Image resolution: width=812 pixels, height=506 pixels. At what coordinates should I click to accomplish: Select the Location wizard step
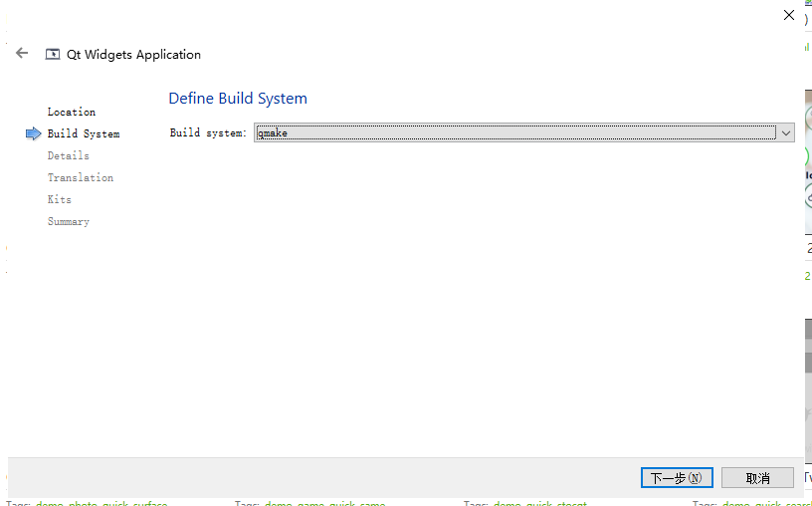(x=72, y=112)
